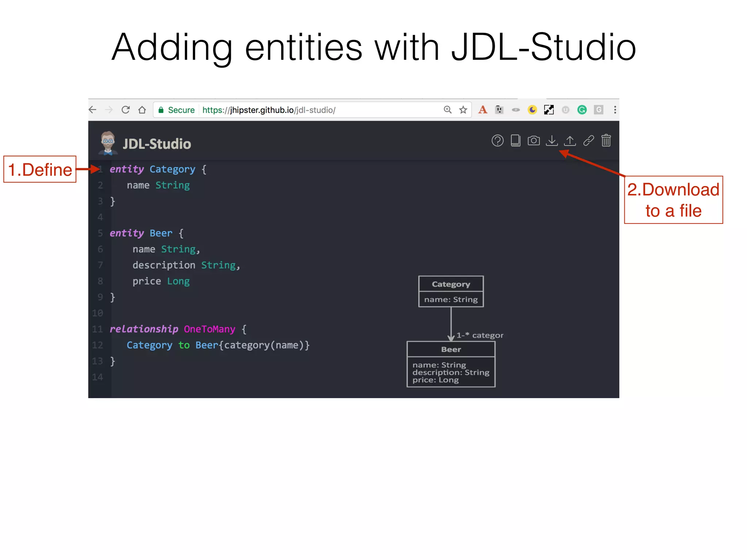Bookmark page with the star icon
747x560 pixels.
pyautogui.click(x=463, y=110)
